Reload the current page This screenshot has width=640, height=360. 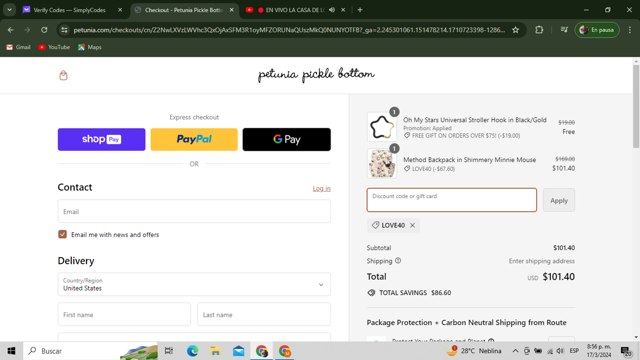point(44,30)
